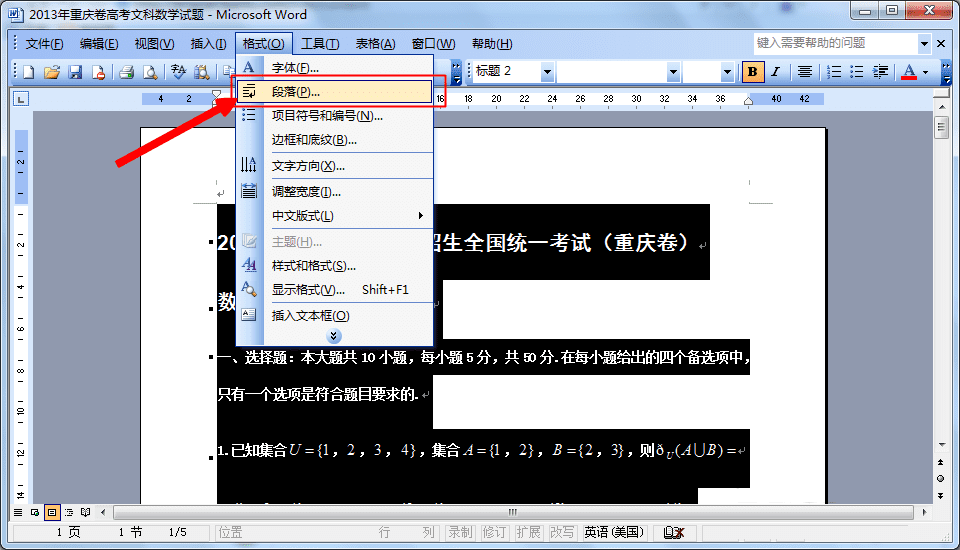Expand the 中文版式 submenu arrow
The width and height of the screenshot is (960, 550).
pyautogui.click(x=421, y=216)
